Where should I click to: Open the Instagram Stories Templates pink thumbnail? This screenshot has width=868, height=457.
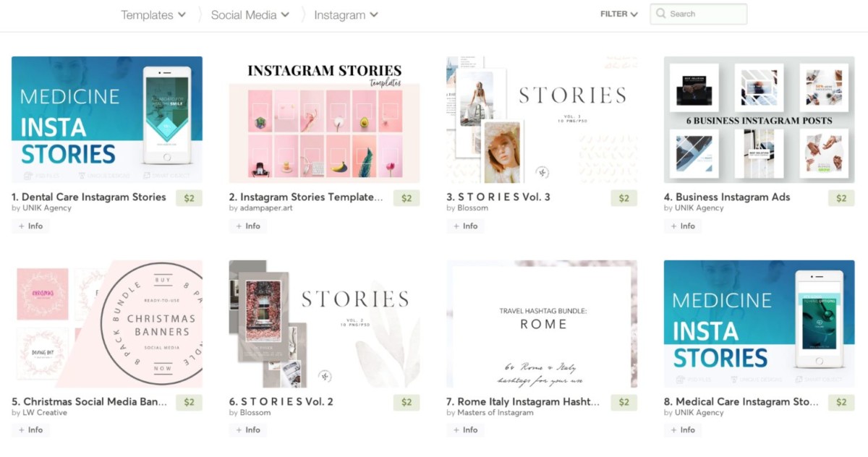[325, 119]
